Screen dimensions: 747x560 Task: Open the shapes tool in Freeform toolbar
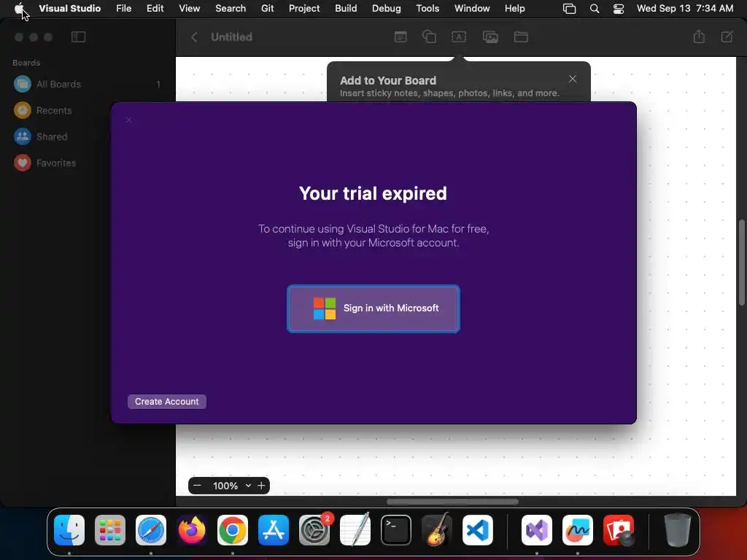429,36
